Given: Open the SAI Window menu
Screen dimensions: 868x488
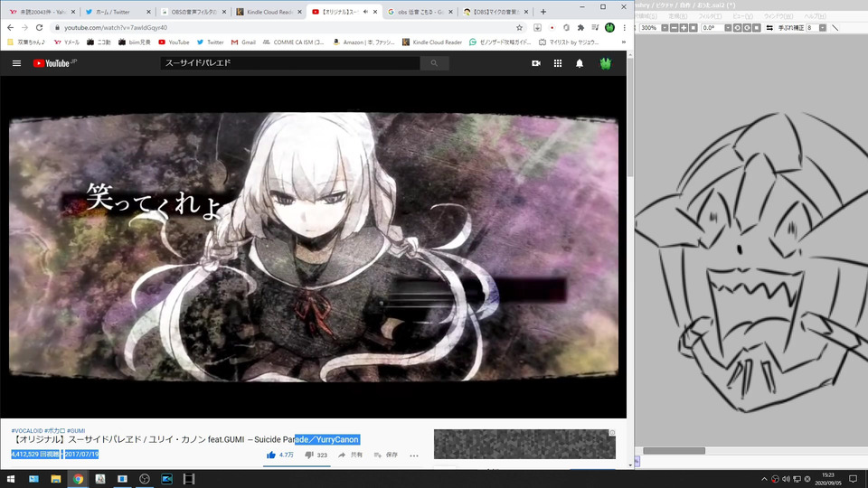Looking at the screenshot, I should [x=778, y=16].
